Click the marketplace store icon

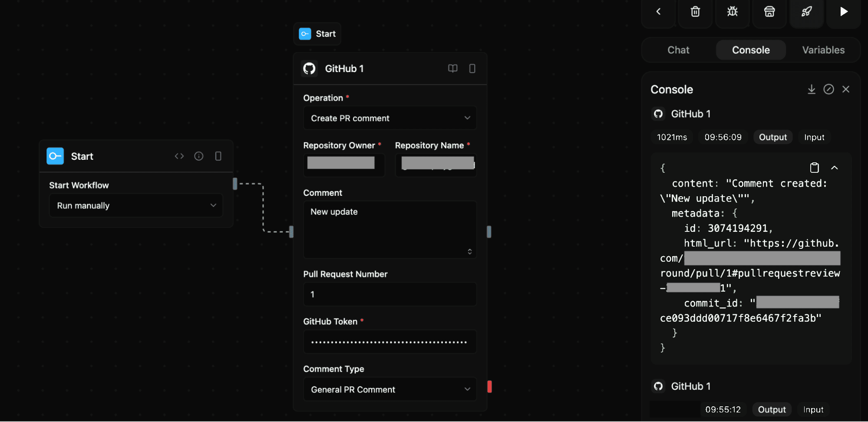pos(769,12)
